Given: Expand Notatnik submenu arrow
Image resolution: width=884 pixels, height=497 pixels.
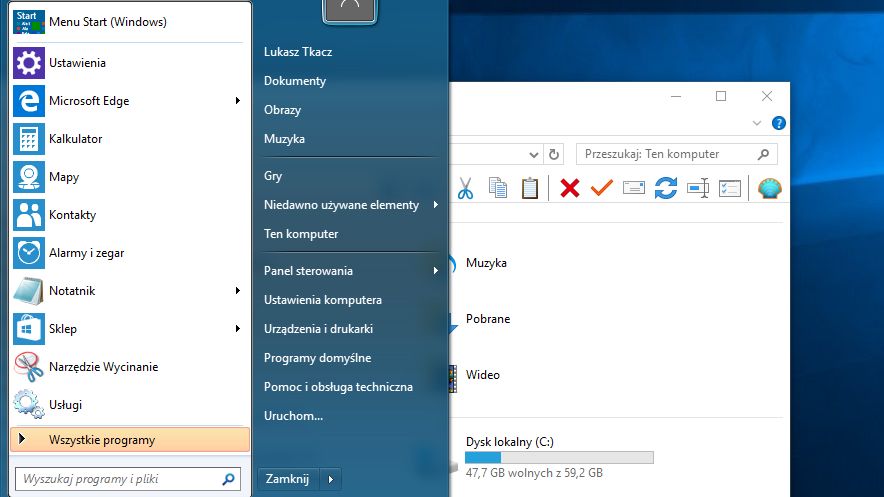Looking at the screenshot, I should (237, 291).
